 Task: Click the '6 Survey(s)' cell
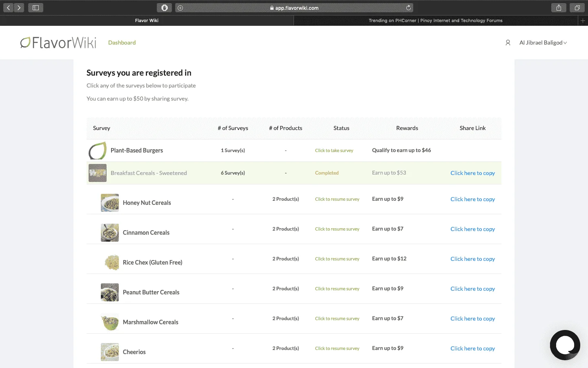(x=233, y=173)
